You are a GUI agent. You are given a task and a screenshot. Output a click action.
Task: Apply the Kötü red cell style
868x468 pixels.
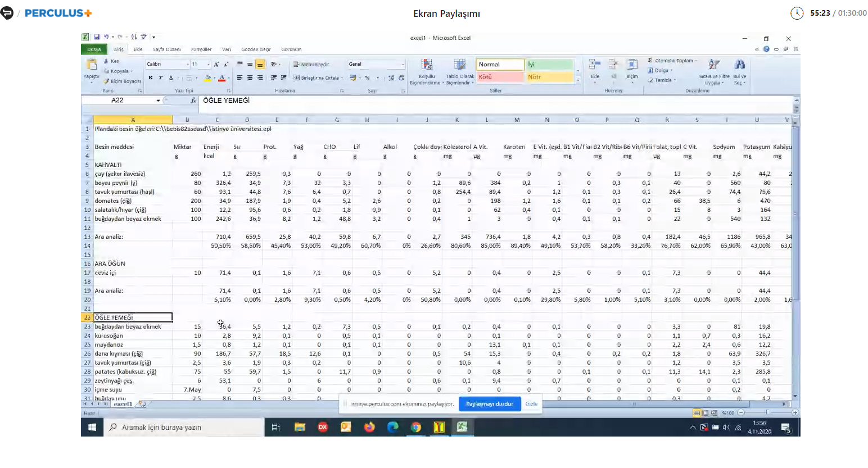500,77
